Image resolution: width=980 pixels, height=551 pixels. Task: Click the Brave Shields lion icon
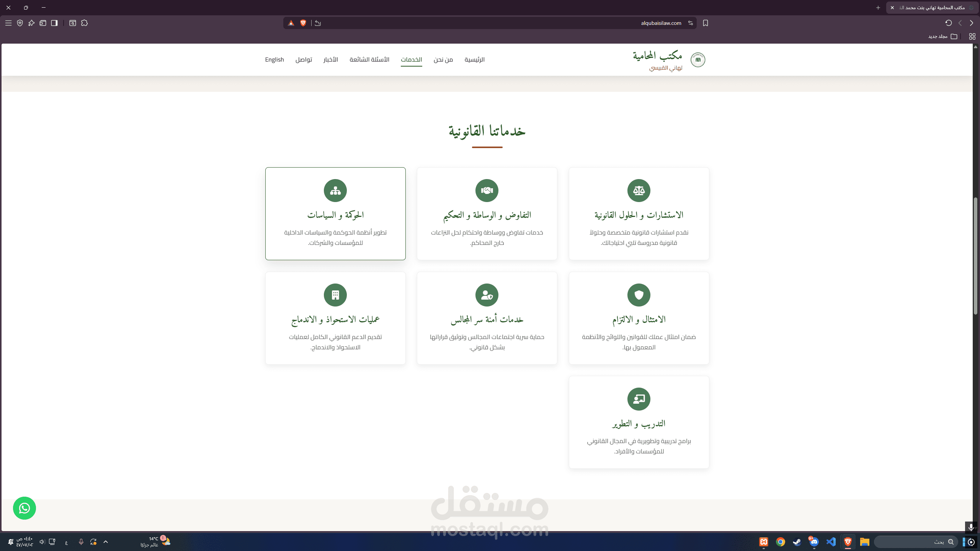(303, 23)
